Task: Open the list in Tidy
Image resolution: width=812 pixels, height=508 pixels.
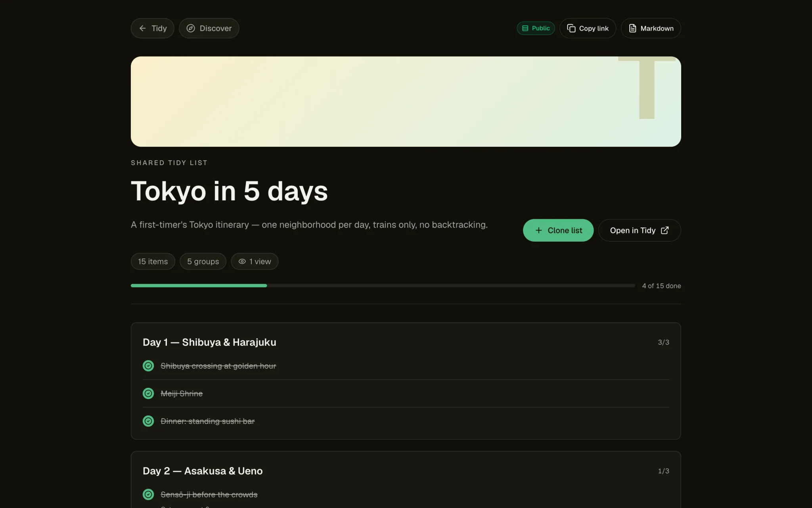Action: pyautogui.click(x=640, y=230)
